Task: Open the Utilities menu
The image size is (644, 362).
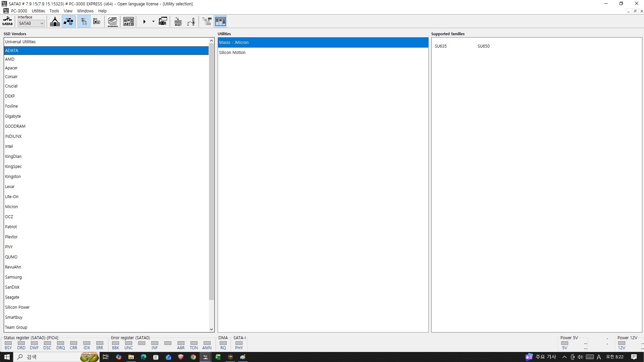Action: tap(38, 11)
